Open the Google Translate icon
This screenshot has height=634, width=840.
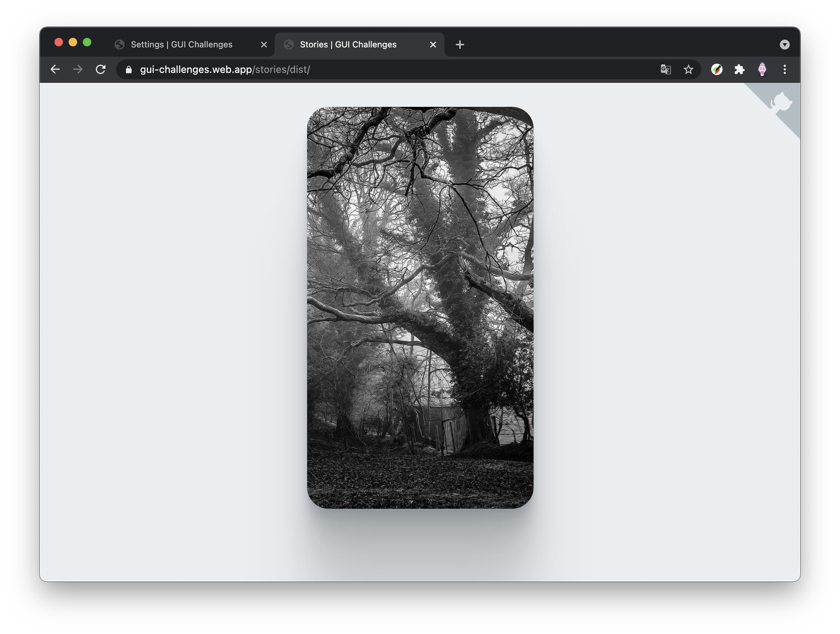pos(666,69)
